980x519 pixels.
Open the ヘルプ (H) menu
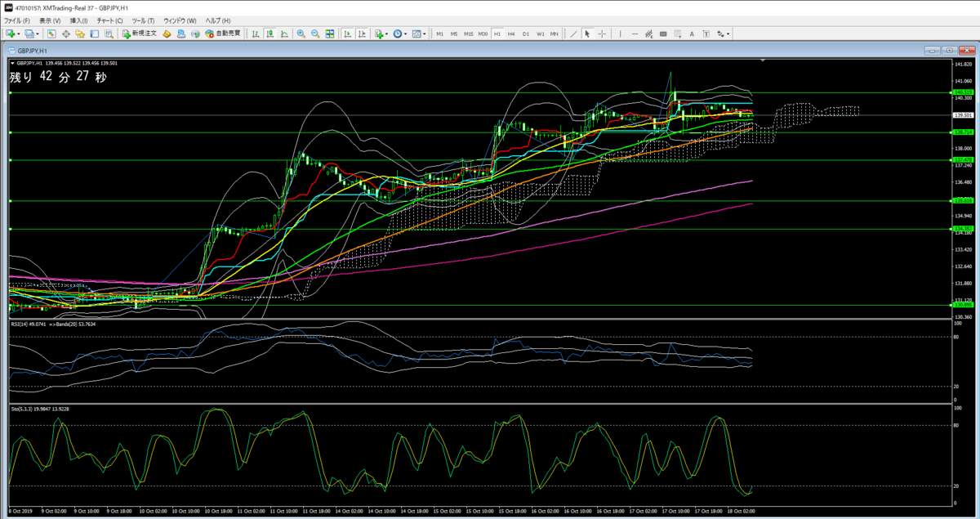tap(217, 20)
